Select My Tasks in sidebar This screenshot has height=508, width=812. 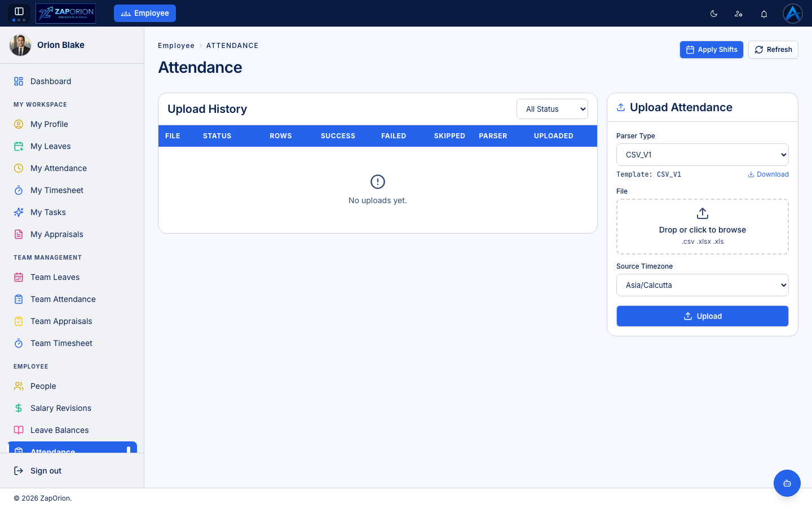72,212
